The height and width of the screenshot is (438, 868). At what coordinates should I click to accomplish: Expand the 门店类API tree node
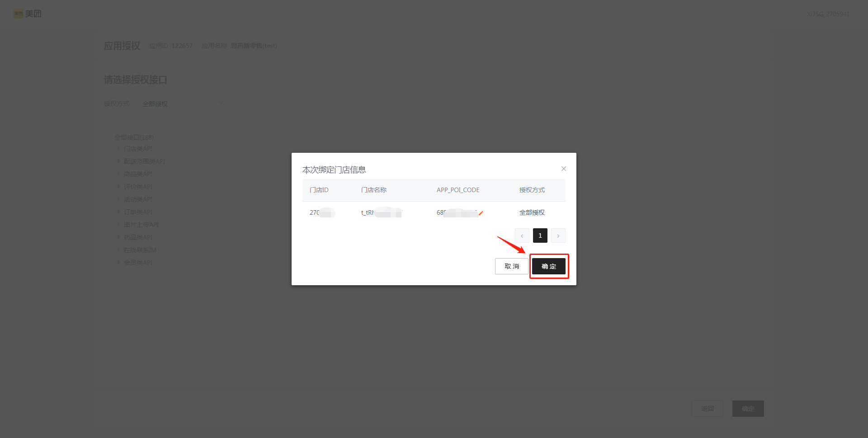pyautogui.click(x=119, y=148)
